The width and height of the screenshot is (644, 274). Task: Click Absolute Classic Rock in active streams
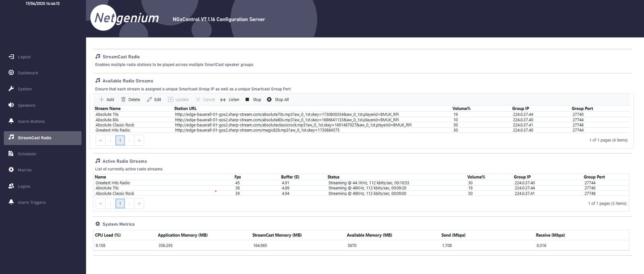coord(115,193)
